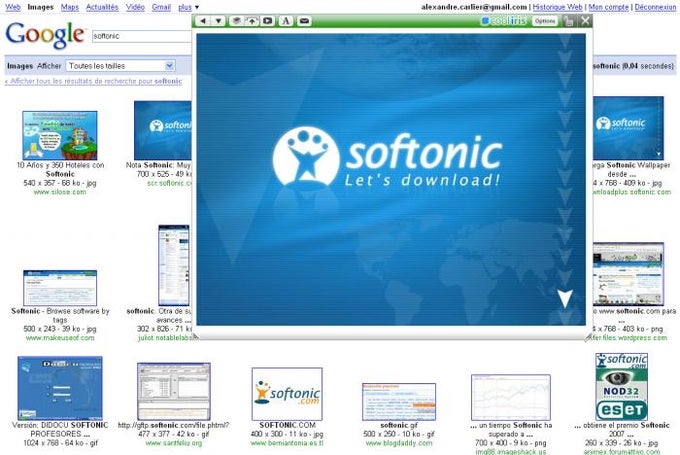680x455 pixels.
Task: Open Cooliris Options
Action: tap(545, 21)
